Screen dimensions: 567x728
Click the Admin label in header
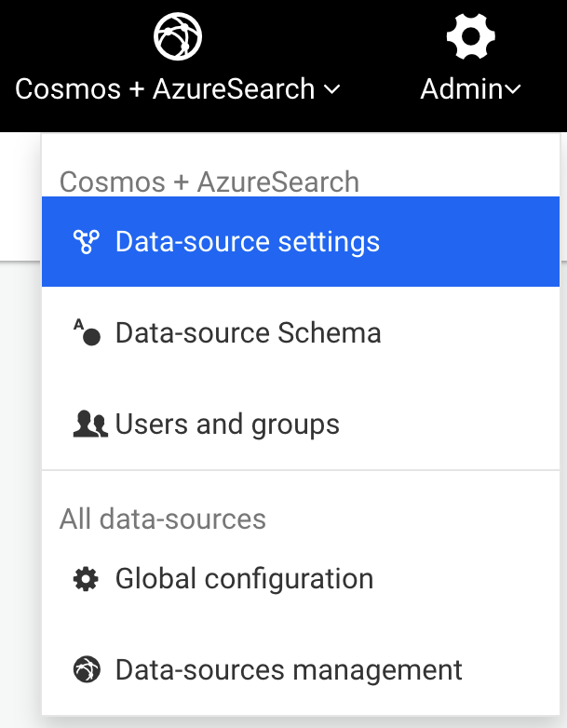[462, 88]
